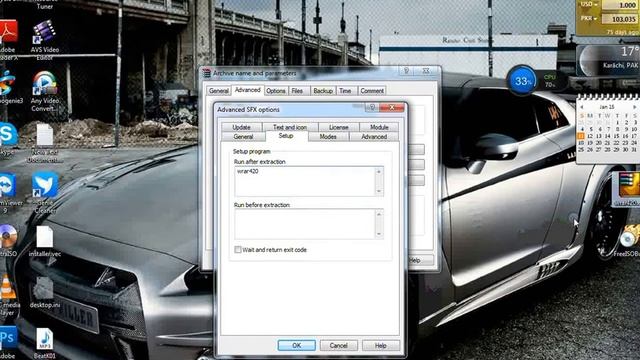Select the UltraISO desktop icon
The width and height of the screenshot is (640, 360).
8,241
